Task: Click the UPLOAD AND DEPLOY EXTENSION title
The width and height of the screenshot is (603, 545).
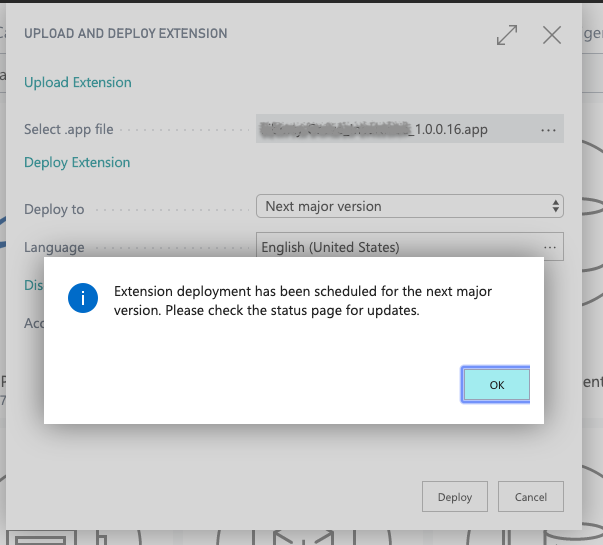Action: point(126,33)
